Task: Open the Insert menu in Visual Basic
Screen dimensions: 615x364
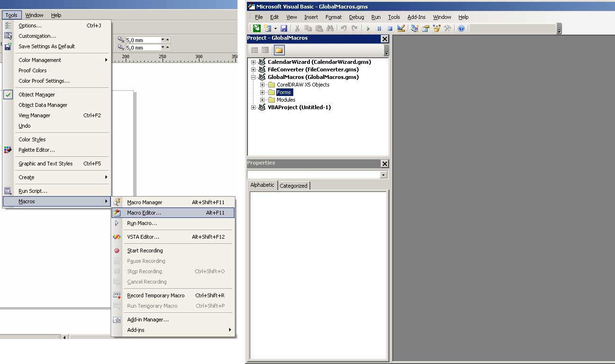Action: click(311, 17)
